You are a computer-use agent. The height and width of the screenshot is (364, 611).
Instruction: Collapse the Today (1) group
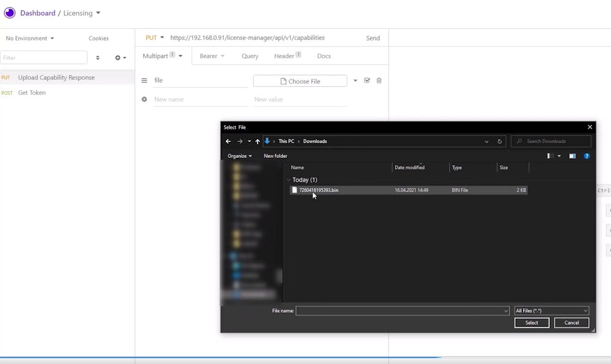(288, 180)
